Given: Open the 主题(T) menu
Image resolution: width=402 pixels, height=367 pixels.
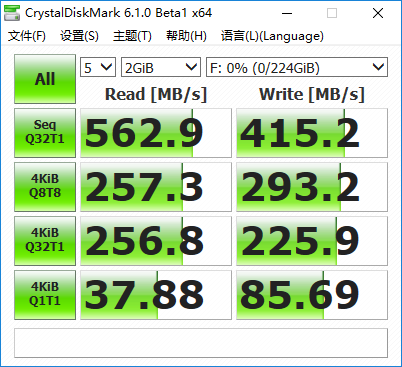Looking at the screenshot, I should (132, 36).
